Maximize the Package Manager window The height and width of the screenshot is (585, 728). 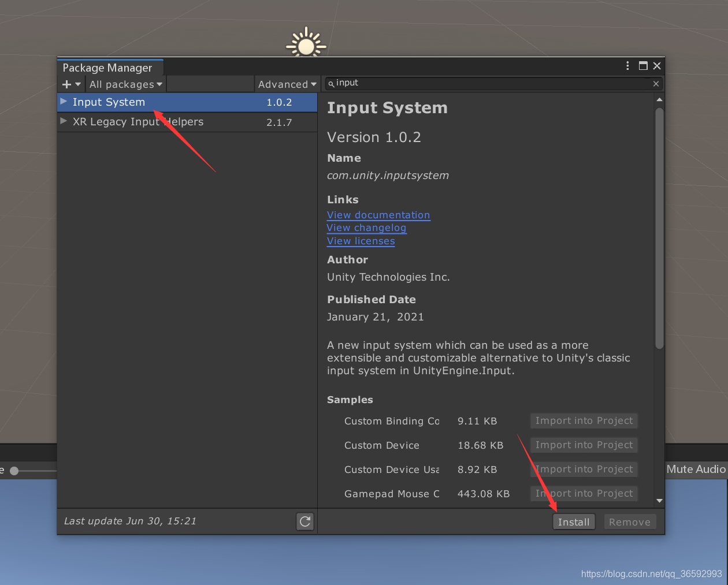(x=643, y=66)
